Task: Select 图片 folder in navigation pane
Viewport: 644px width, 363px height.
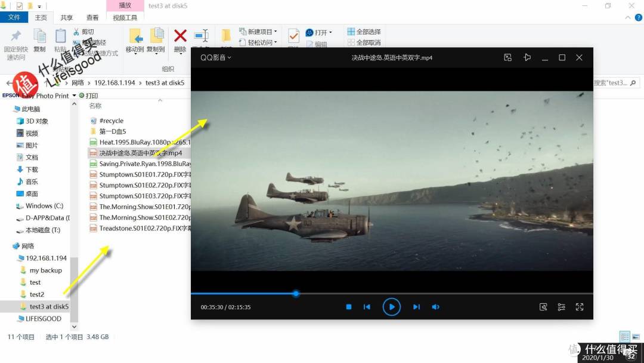Action: (x=27, y=145)
